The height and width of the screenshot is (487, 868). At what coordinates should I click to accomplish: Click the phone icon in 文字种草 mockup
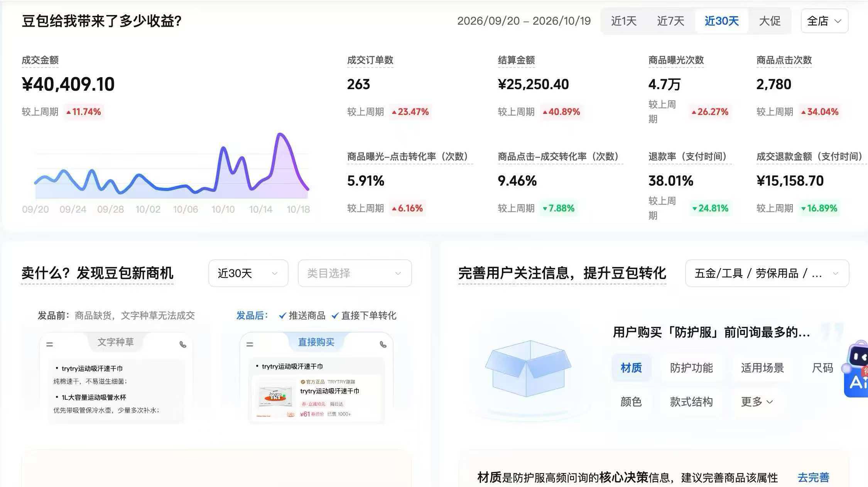pyautogui.click(x=183, y=344)
